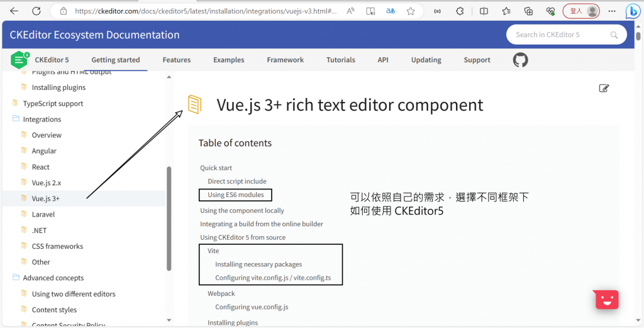Click sidebar scroll down arrow
The width and height of the screenshot is (644, 328).
point(169,320)
